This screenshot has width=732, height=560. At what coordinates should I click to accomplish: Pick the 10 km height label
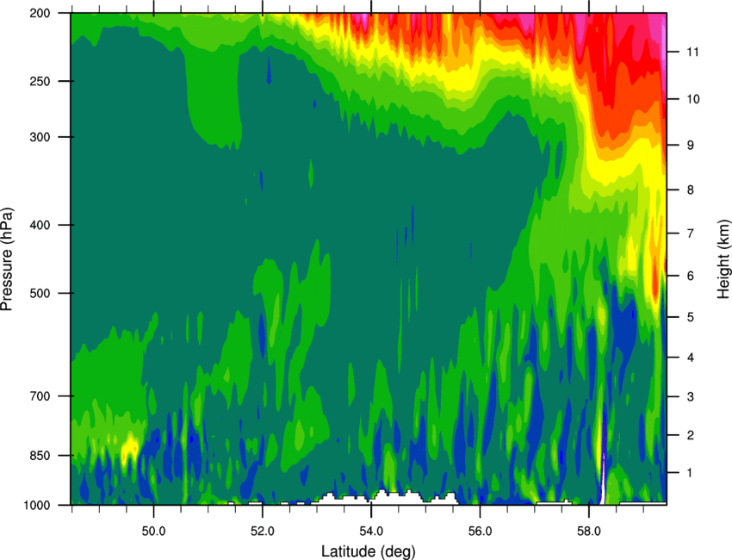pos(692,99)
